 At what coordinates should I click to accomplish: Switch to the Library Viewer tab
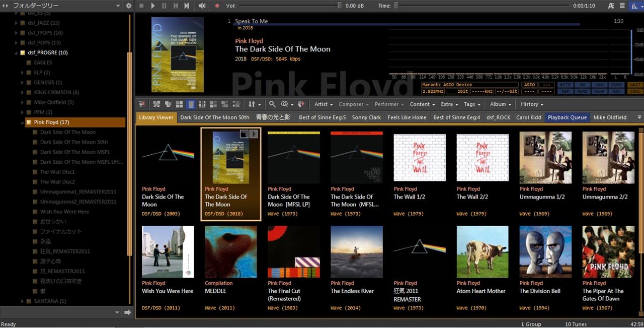pyautogui.click(x=156, y=117)
